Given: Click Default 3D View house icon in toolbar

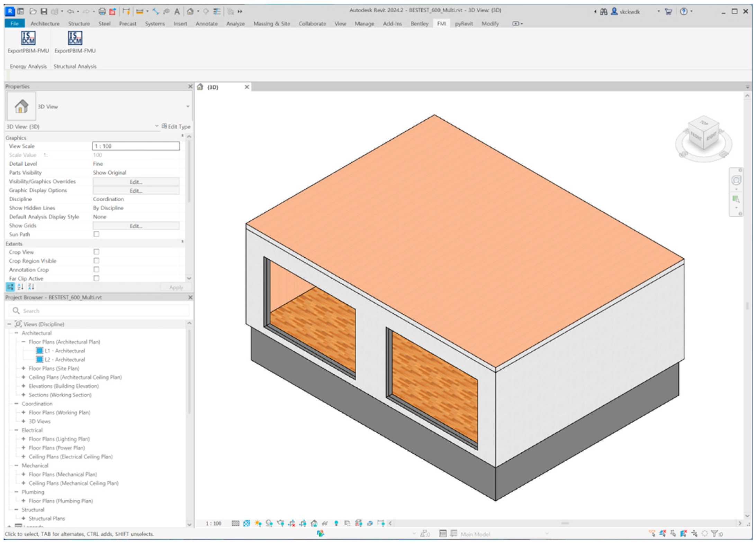Looking at the screenshot, I should 190,11.
